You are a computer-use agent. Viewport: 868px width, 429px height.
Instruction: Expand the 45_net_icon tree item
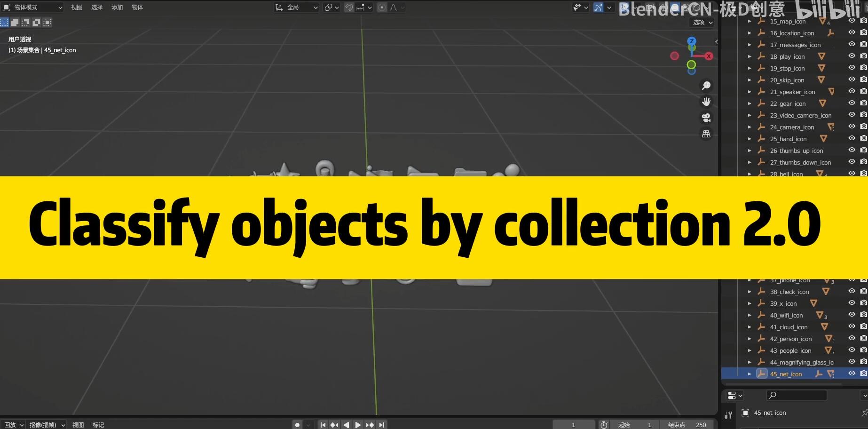click(x=750, y=373)
